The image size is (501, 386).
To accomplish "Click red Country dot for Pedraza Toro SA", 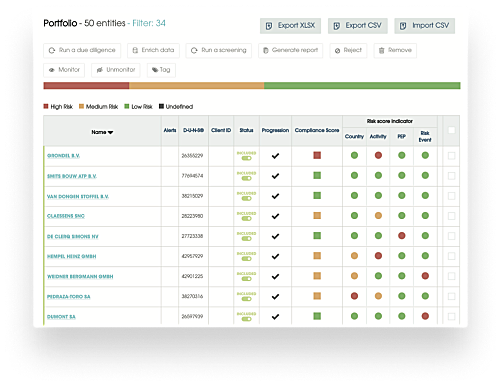I will (x=354, y=296).
